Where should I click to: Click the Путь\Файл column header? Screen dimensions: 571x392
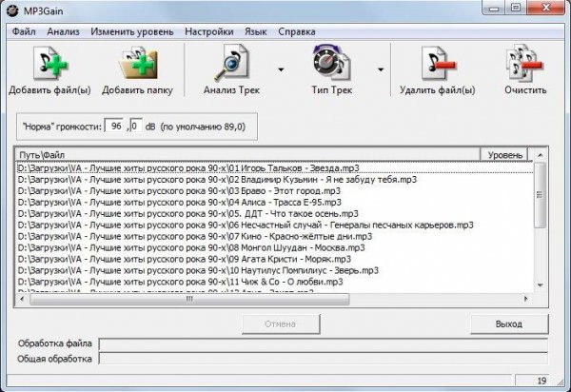(x=247, y=155)
